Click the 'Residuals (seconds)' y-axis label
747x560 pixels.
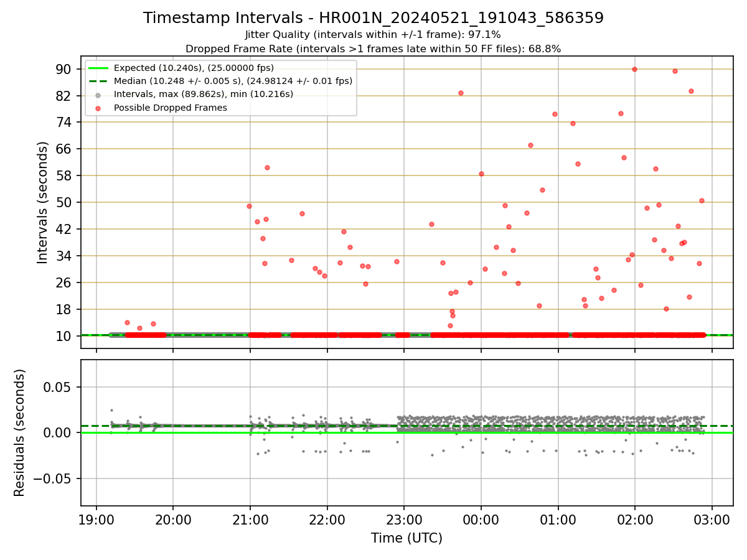21,432
